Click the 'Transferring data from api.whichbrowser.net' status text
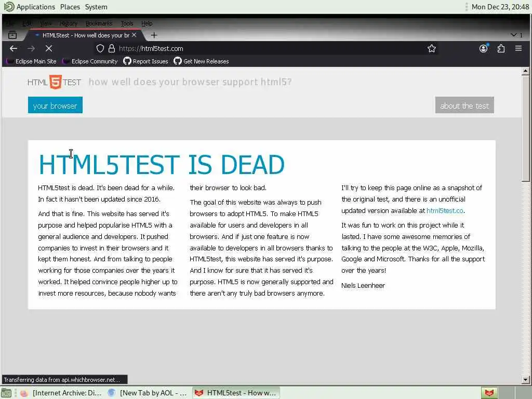Viewport: 532px width, 399px height. tap(62, 380)
